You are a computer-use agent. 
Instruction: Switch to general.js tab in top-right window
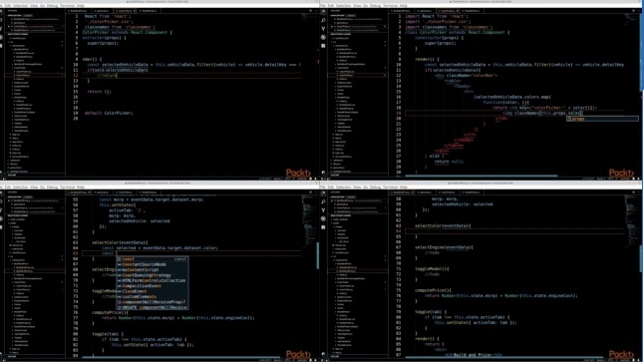[x=426, y=11]
